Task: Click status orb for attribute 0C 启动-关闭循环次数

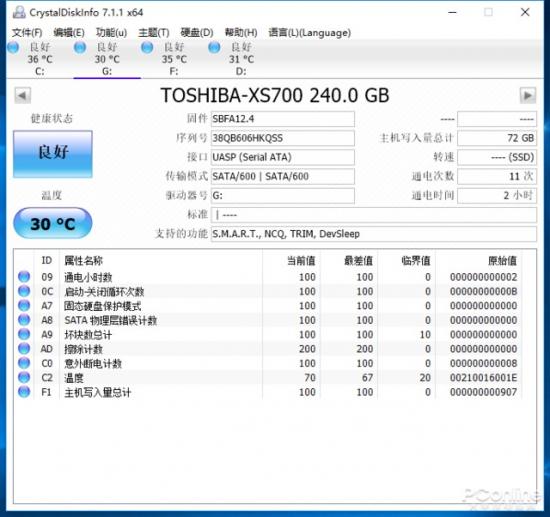Action: 24,291
